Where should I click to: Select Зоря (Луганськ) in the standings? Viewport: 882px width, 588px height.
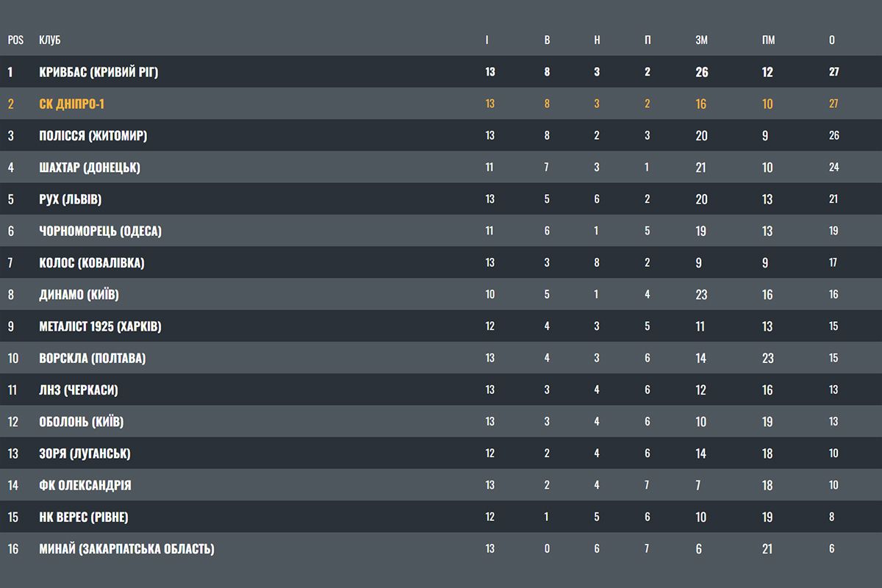point(85,453)
